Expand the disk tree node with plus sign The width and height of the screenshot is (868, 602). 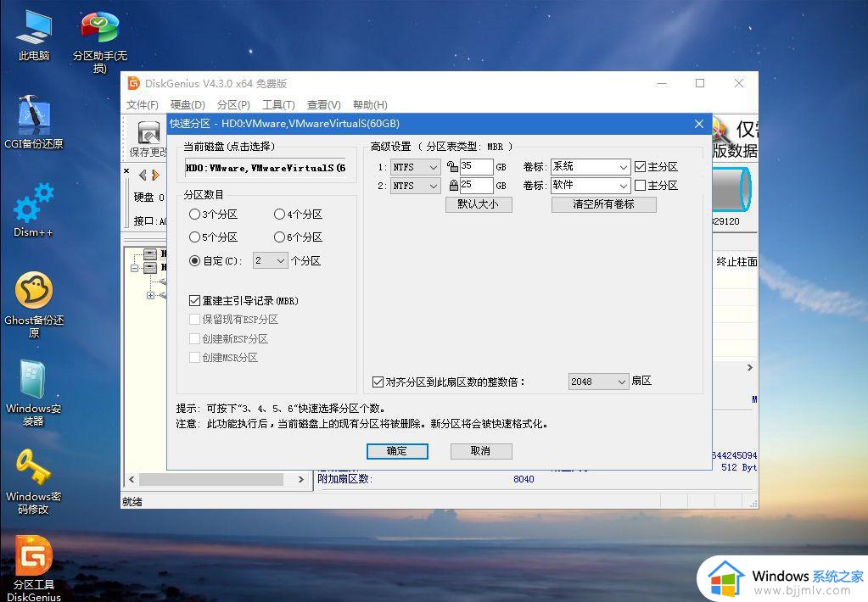(150, 295)
